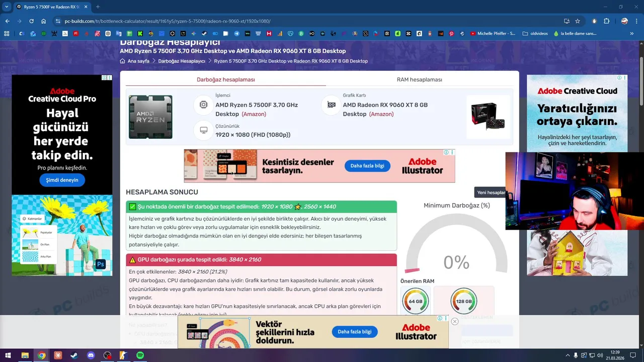Click the processor chip icon

tap(203, 105)
